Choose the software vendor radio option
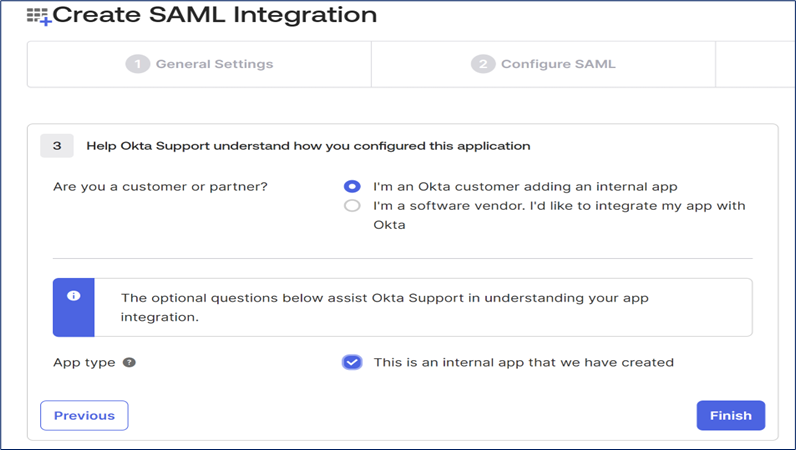 [351, 206]
